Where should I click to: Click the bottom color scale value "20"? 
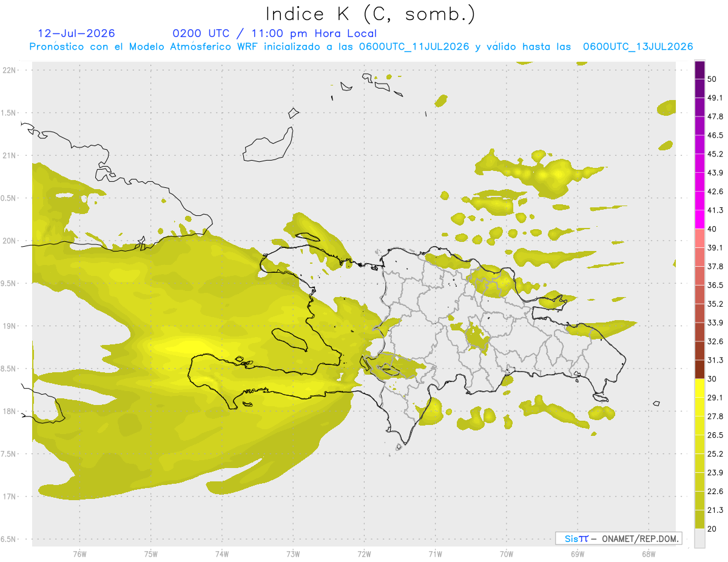point(712,529)
